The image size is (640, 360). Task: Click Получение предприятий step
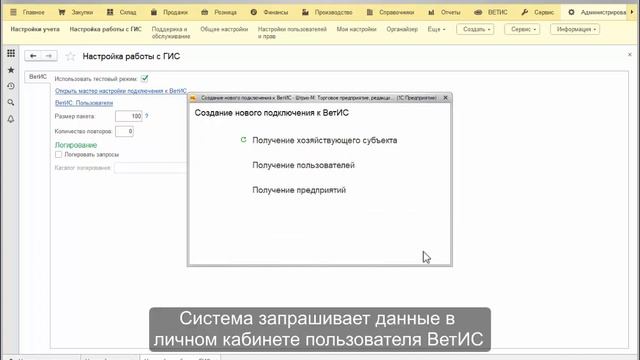(299, 190)
